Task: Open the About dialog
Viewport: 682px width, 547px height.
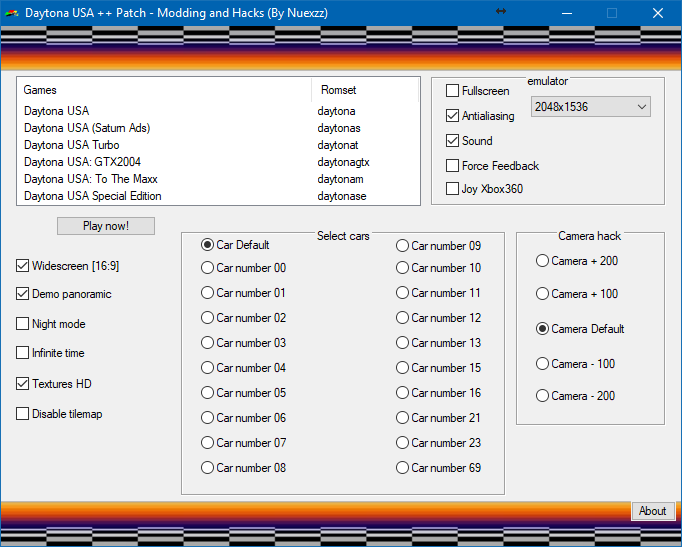Action: click(652, 511)
